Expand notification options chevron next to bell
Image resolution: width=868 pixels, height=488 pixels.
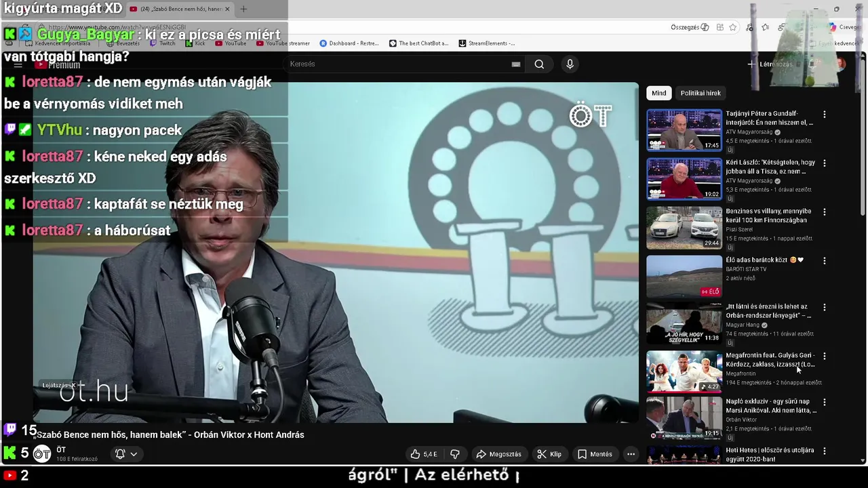pyautogui.click(x=134, y=454)
